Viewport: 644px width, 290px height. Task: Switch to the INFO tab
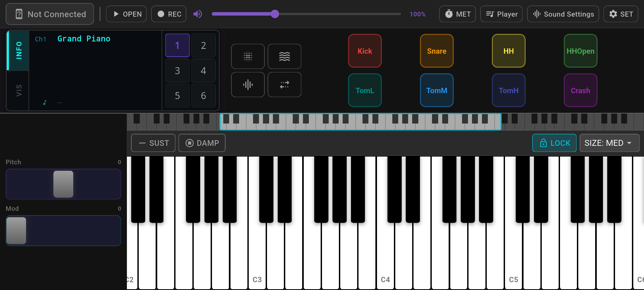coord(18,50)
